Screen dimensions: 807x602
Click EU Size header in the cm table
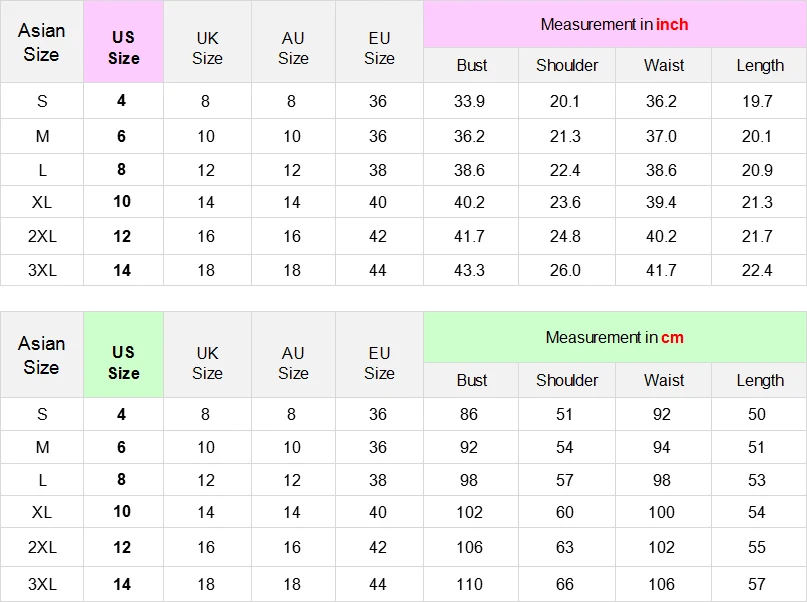[379, 362]
